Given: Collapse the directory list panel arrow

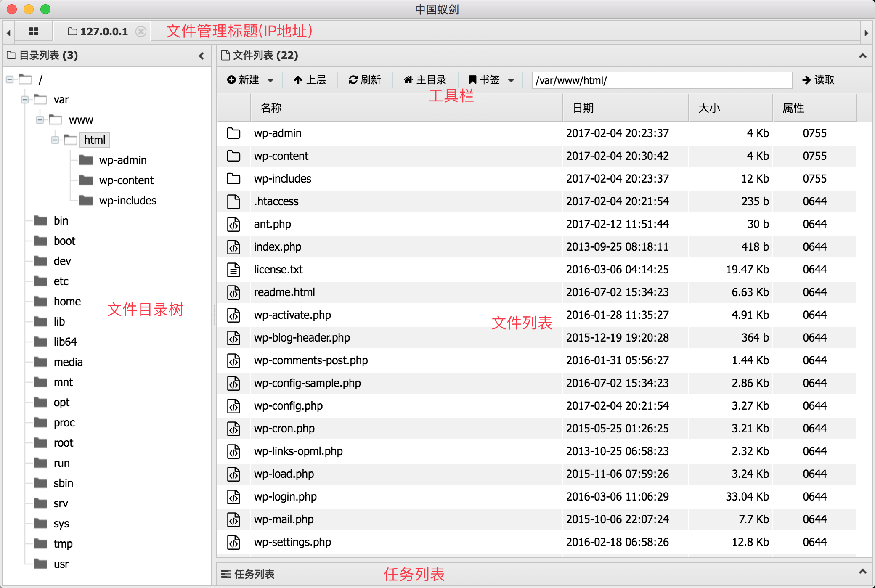Looking at the screenshot, I should coord(202,56).
